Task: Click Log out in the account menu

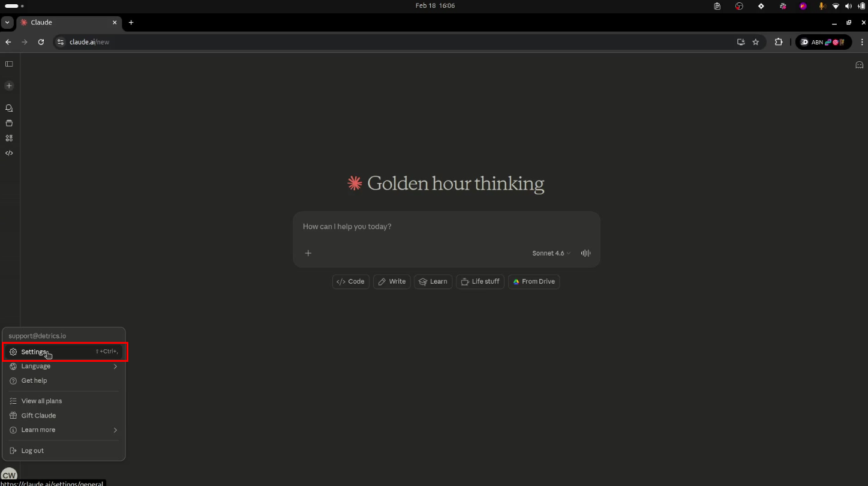Action: (32, 450)
